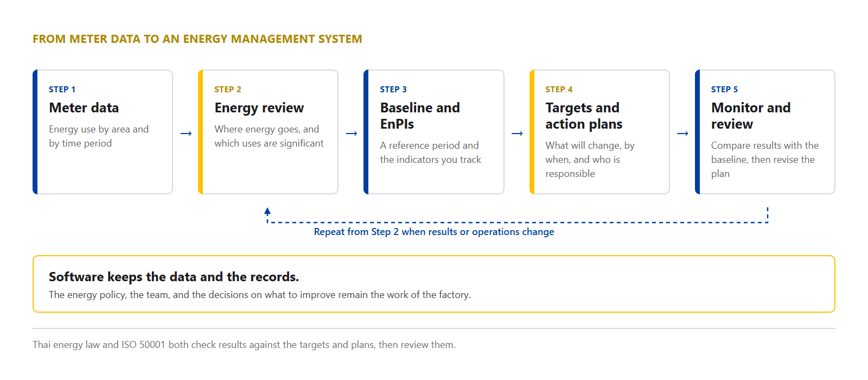Click the "Repeat from Step 2 when results or operations change" caption
The width and height of the screenshot is (868, 380).
coord(434,232)
